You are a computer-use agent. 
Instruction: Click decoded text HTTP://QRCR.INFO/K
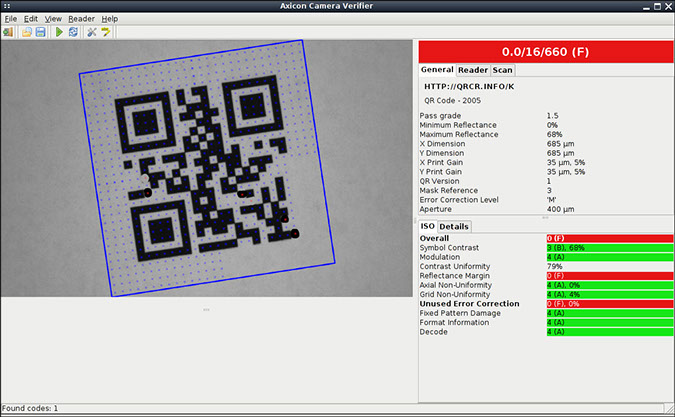click(469, 86)
